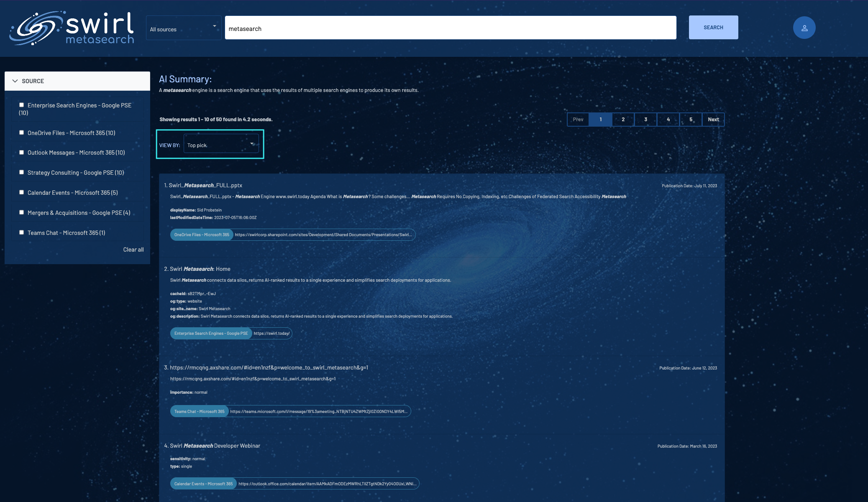Open the Top pick view selector
The width and height of the screenshot is (868, 502).
click(221, 144)
